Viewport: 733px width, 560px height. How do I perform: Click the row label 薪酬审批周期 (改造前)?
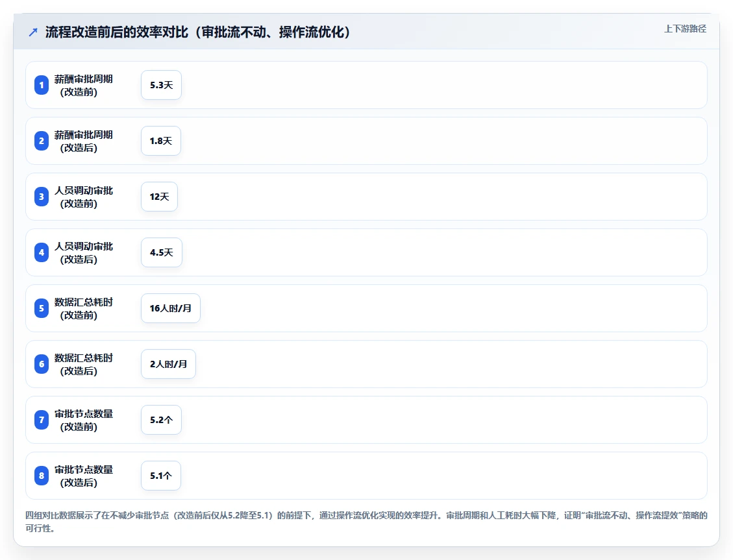(84, 86)
